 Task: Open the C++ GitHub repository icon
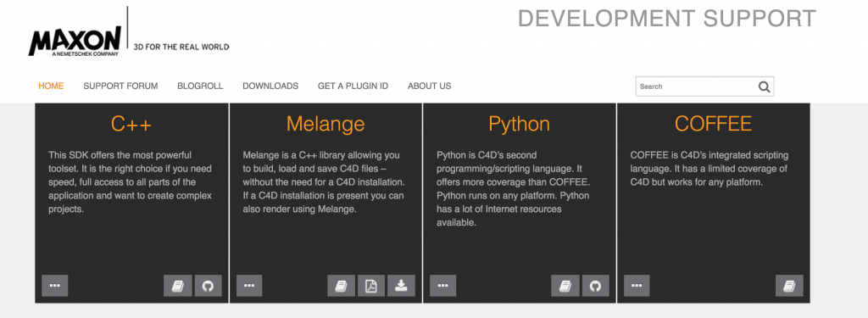click(x=209, y=286)
